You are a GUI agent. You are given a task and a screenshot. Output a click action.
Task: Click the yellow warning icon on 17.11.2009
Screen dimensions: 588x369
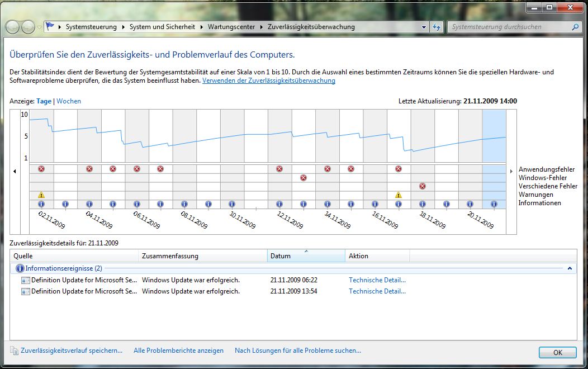pyautogui.click(x=399, y=195)
